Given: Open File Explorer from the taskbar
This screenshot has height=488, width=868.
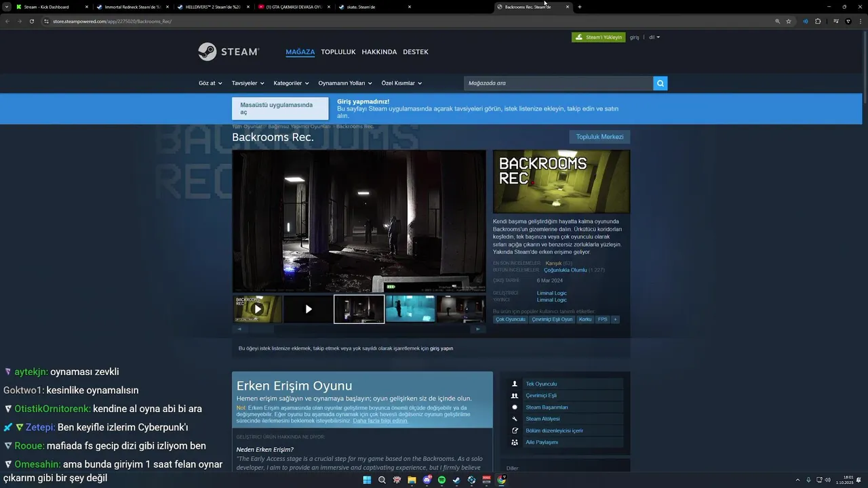Looking at the screenshot, I should 412,480.
